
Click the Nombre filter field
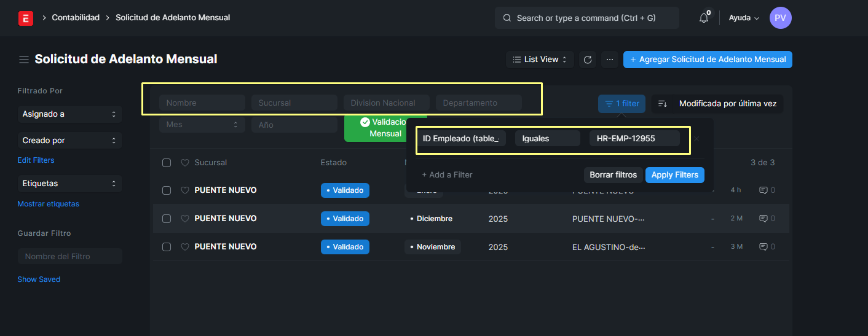tap(202, 103)
